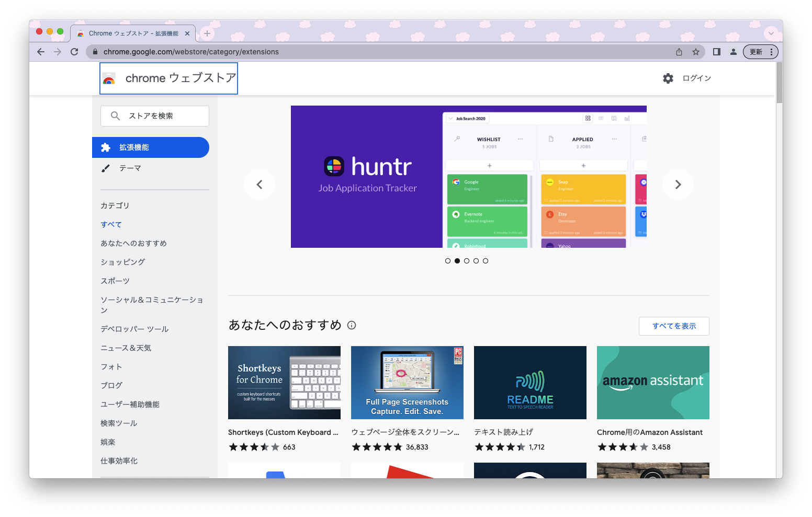Close the Chrome ウェブストア tab
The height and width of the screenshot is (517, 812).
(x=187, y=33)
